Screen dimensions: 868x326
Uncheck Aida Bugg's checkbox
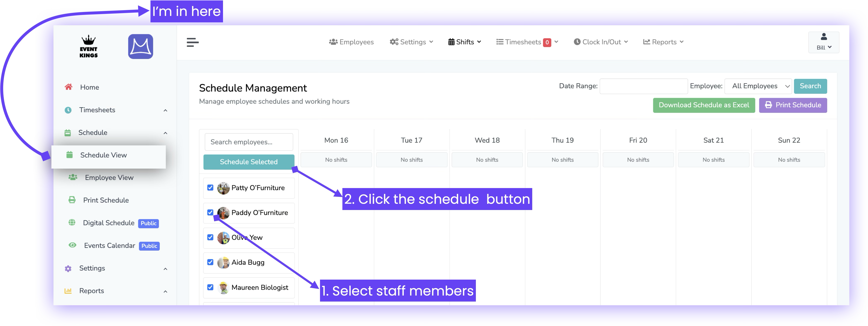210,262
